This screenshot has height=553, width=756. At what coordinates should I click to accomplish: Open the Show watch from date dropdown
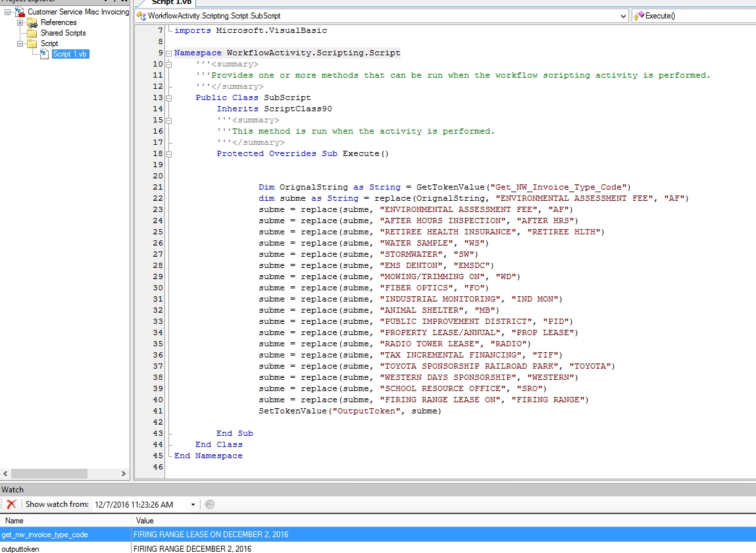pyautogui.click(x=193, y=505)
